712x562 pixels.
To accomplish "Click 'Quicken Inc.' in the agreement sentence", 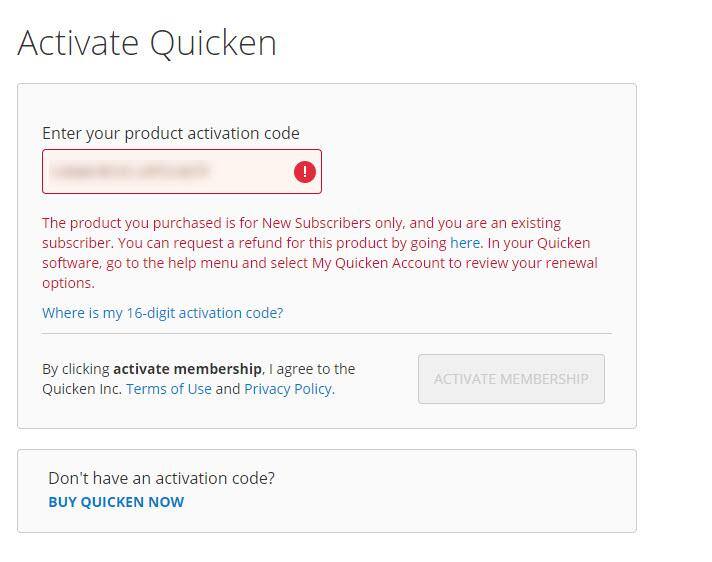I will [x=82, y=389].
